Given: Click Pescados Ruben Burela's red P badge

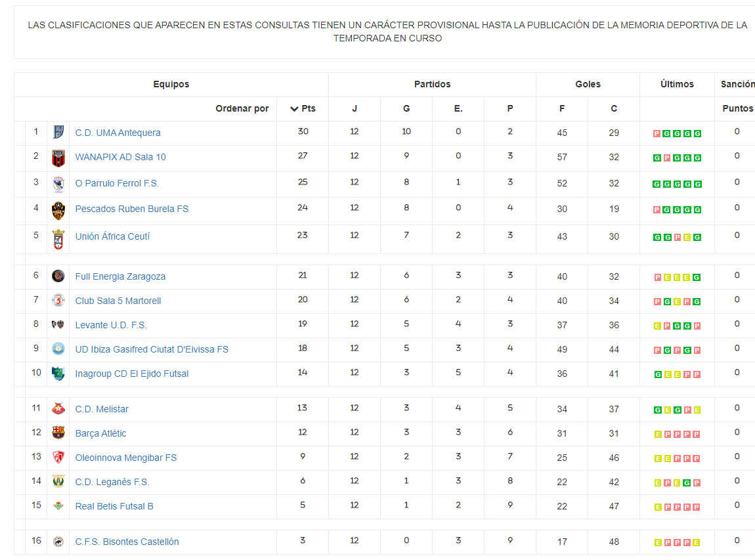Looking at the screenshot, I should pos(657,210).
